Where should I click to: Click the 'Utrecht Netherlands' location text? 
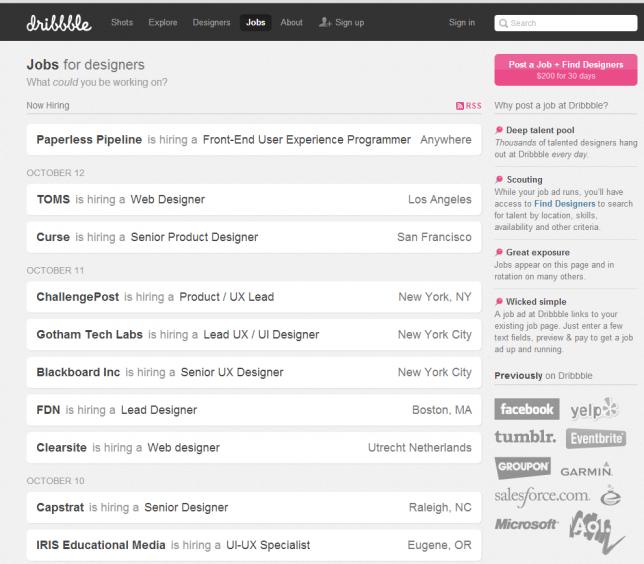pyautogui.click(x=419, y=447)
